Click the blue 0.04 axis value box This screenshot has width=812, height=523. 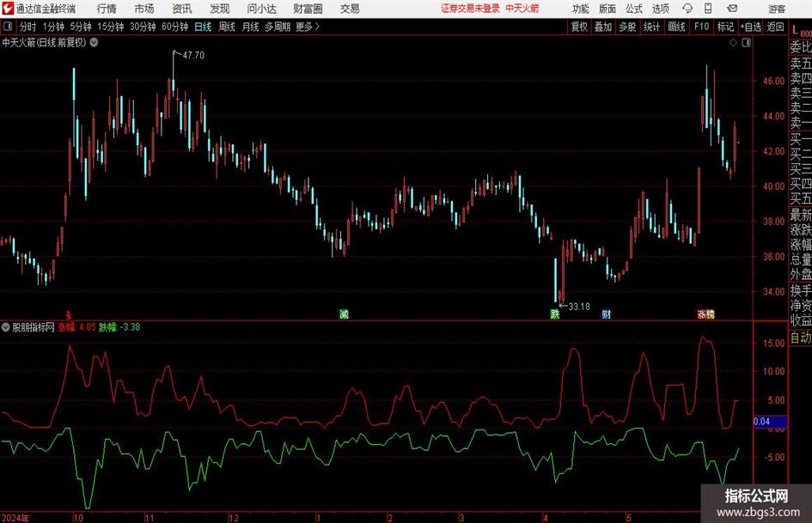tap(770, 422)
